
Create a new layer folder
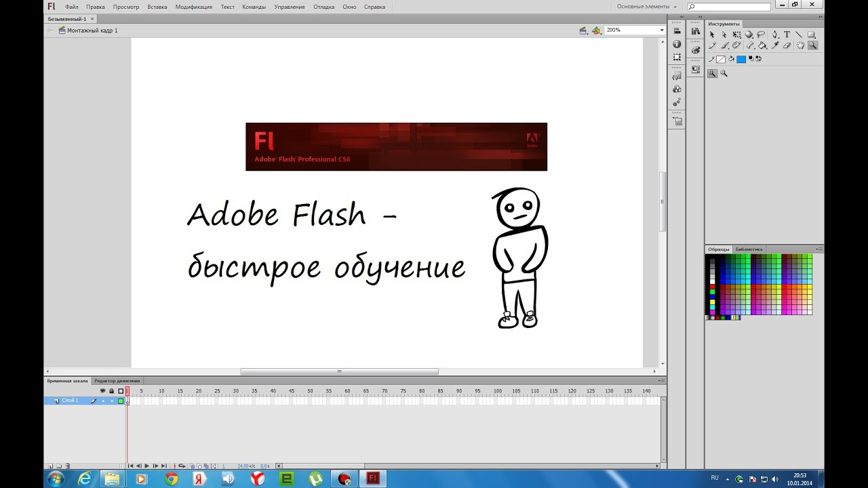[x=59, y=466]
